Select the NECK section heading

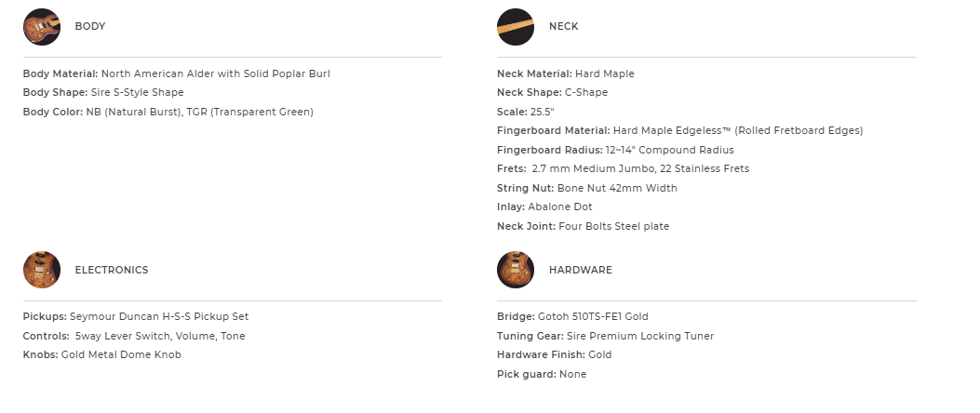pyautogui.click(x=563, y=27)
